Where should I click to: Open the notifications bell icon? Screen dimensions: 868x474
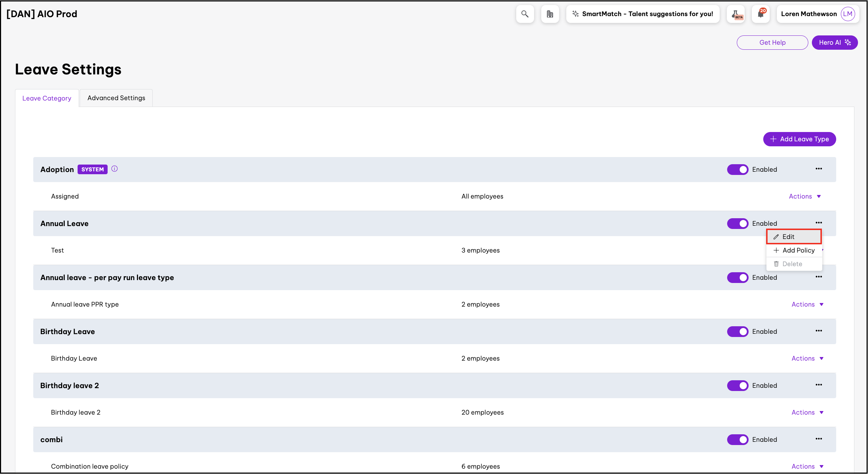[760, 14]
